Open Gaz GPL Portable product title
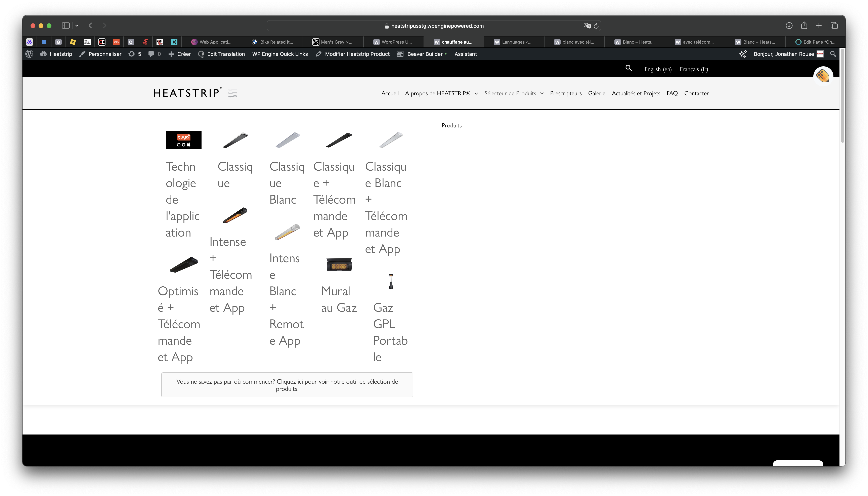The height and width of the screenshot is (496, 868). pos(391,332)
